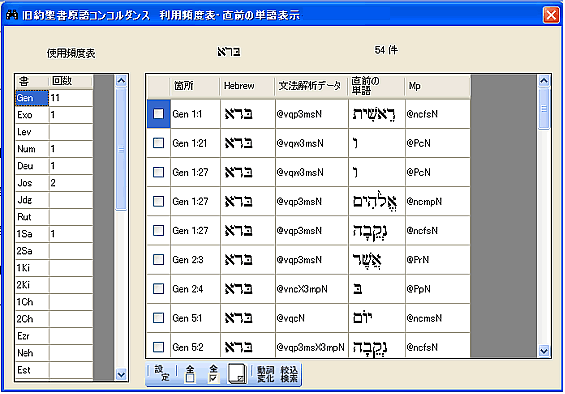The image size is (565, 394).
Task: Tick the checkbox for Gen 2:4
Action: (159, 289)
